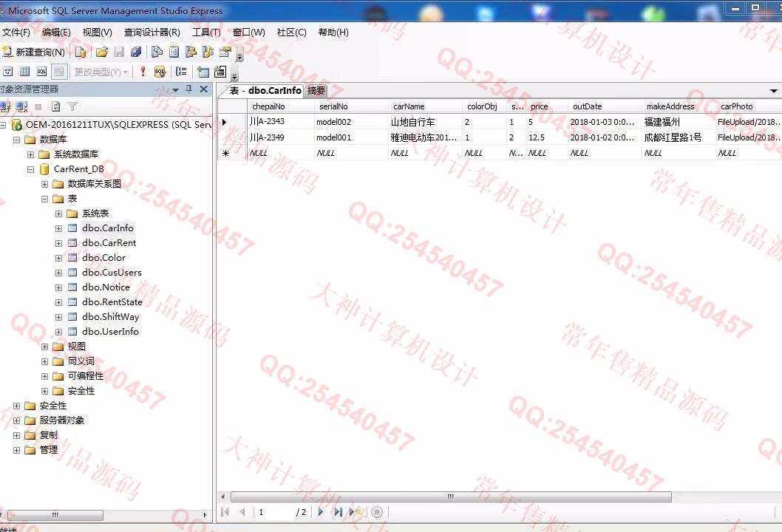Click the 山地自行车 carName cell
Image resolution: width=782 pixels, height=532 pixels.
pyautogui.click(x=425, y=122)
